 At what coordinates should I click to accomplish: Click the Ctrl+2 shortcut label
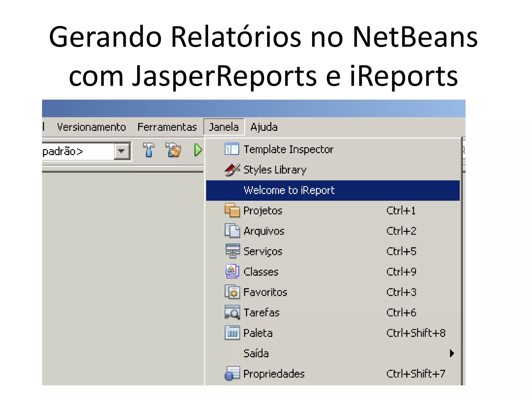[x=401, y=231]
